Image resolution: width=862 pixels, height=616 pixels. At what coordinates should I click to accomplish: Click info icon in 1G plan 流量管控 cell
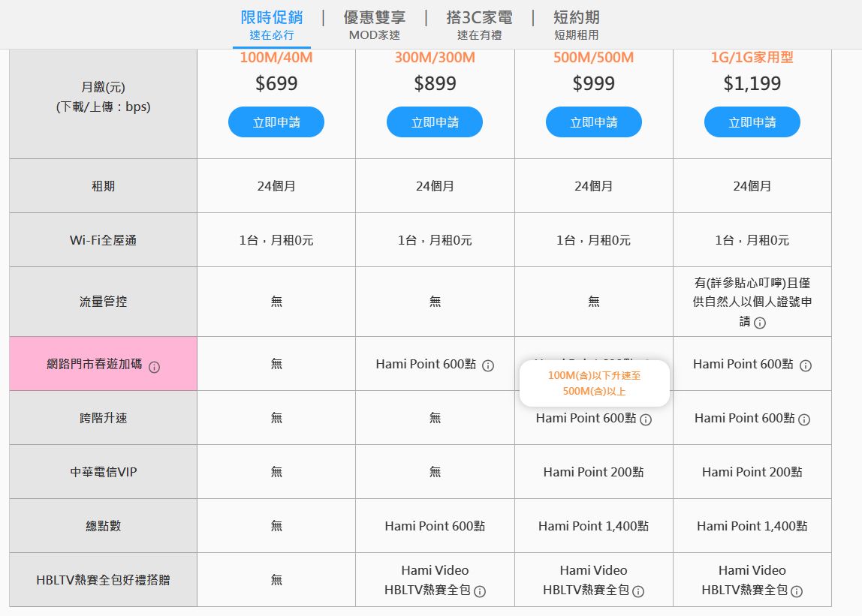pyautogui.click(x=759, y=323)
